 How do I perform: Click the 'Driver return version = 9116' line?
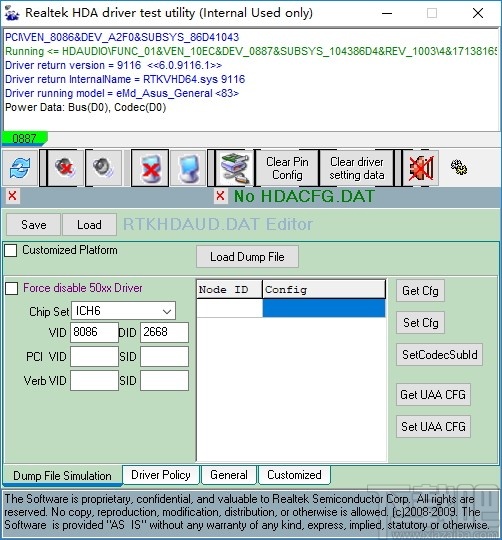(113, 65)
